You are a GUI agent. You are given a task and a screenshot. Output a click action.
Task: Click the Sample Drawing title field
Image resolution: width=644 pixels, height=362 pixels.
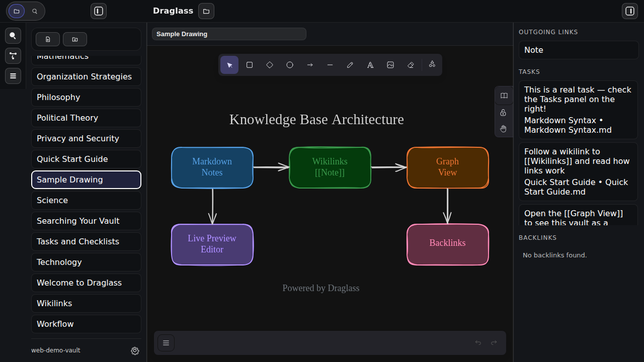pyautogui.click(x=229, y=34)
